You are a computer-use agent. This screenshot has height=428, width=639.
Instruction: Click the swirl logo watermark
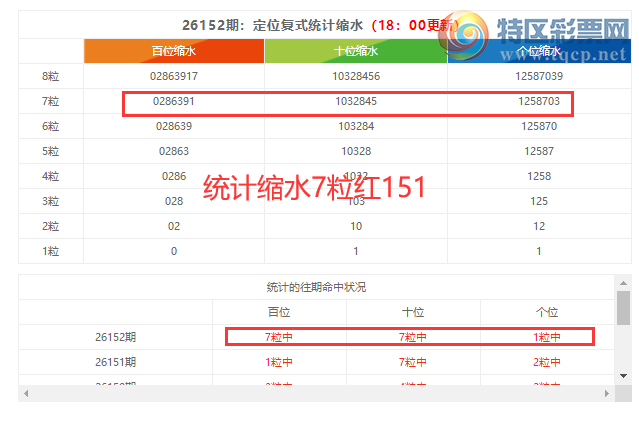[x=464, y=36]
